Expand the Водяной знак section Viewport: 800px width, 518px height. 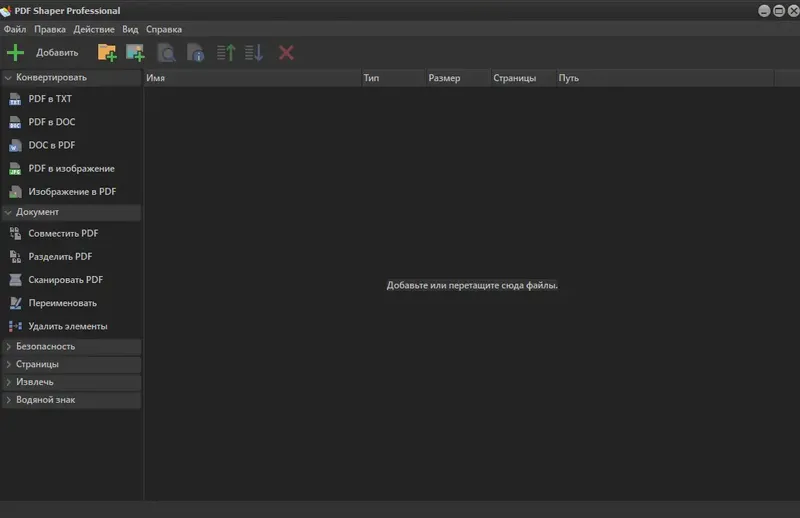[x=71, y=400]
